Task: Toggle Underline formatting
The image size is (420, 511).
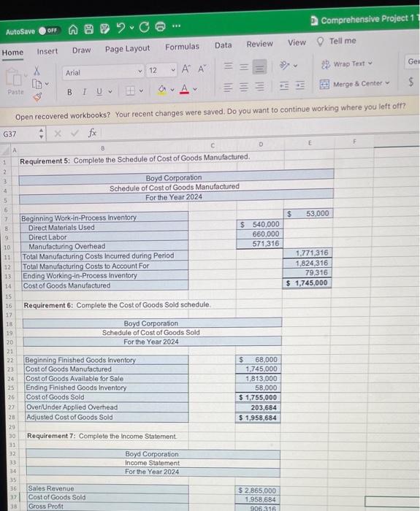Action: point(99,91)
